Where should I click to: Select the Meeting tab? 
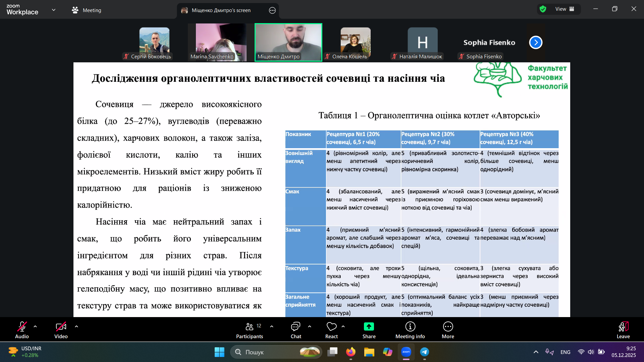(87, 10)
